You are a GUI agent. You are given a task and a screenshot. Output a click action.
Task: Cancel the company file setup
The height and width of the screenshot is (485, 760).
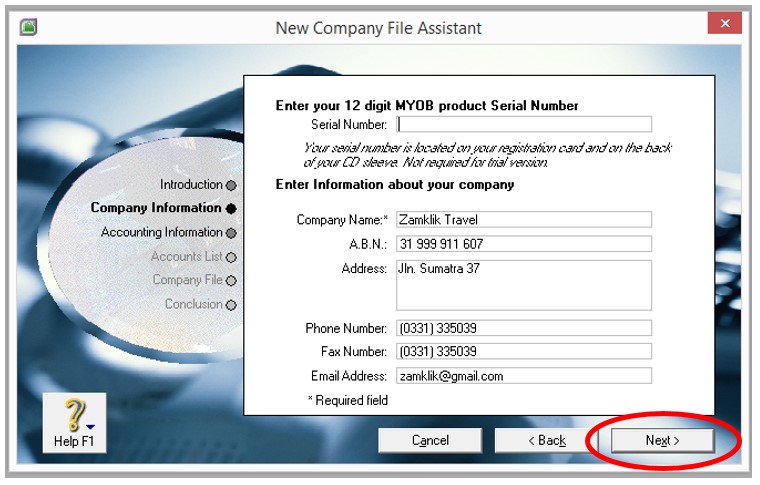(x=430, y=440)
